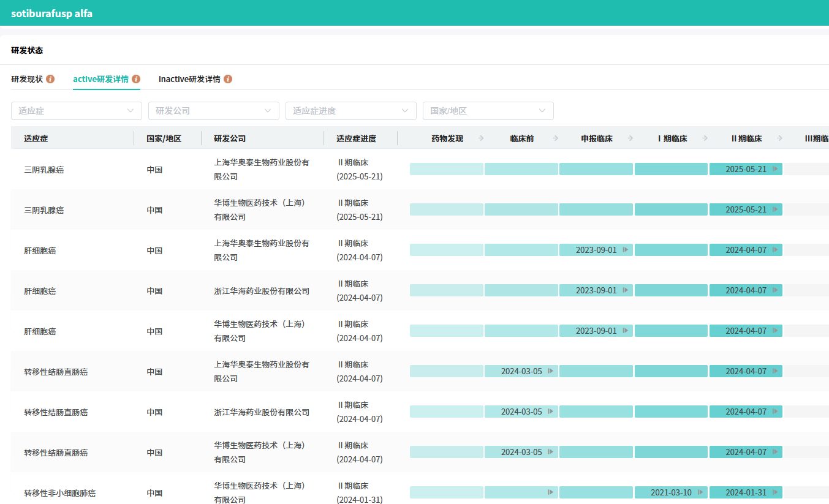Open the 适应症进度 filter dropdown
This screenshot has height=504, width=829.
point(350,111)
